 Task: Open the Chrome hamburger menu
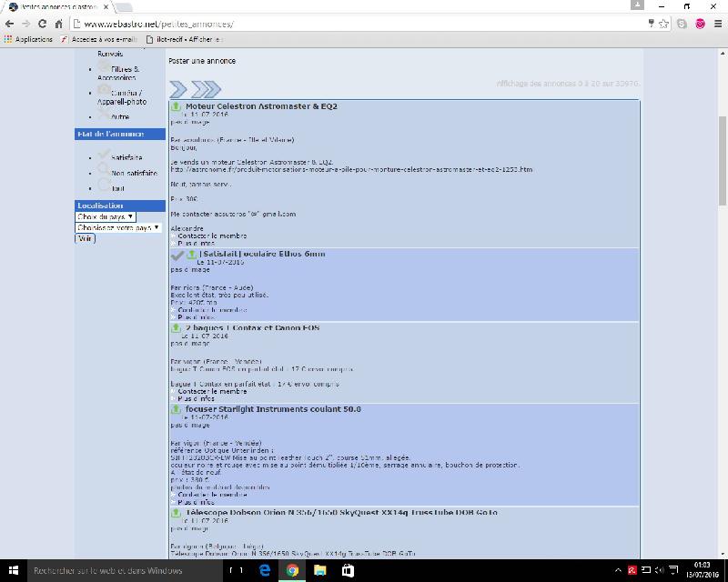click(x=718, y=24)
